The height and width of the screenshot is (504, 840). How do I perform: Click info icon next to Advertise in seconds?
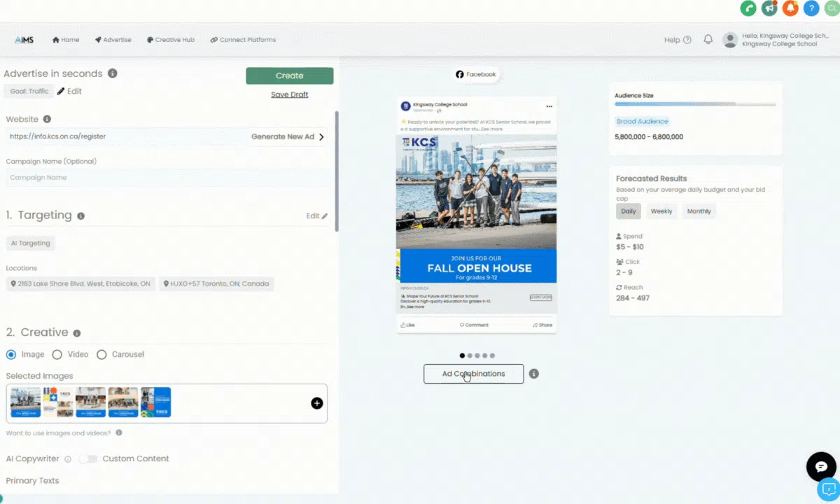113,73
